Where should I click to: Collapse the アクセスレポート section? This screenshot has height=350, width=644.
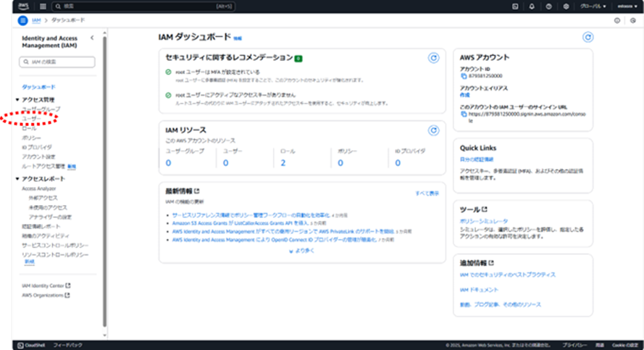pos(17,179)
